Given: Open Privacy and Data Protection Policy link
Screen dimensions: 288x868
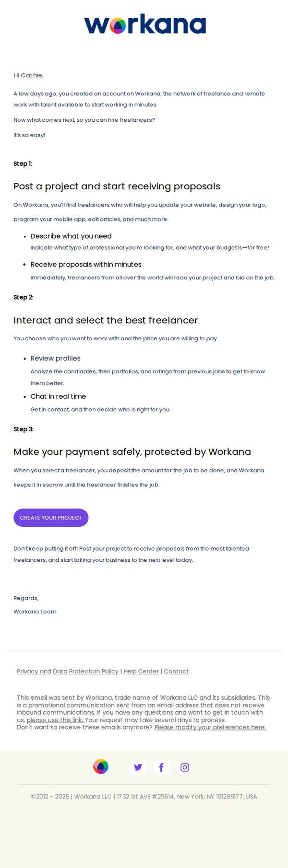Looking at the screenshot, I should 68,671.
